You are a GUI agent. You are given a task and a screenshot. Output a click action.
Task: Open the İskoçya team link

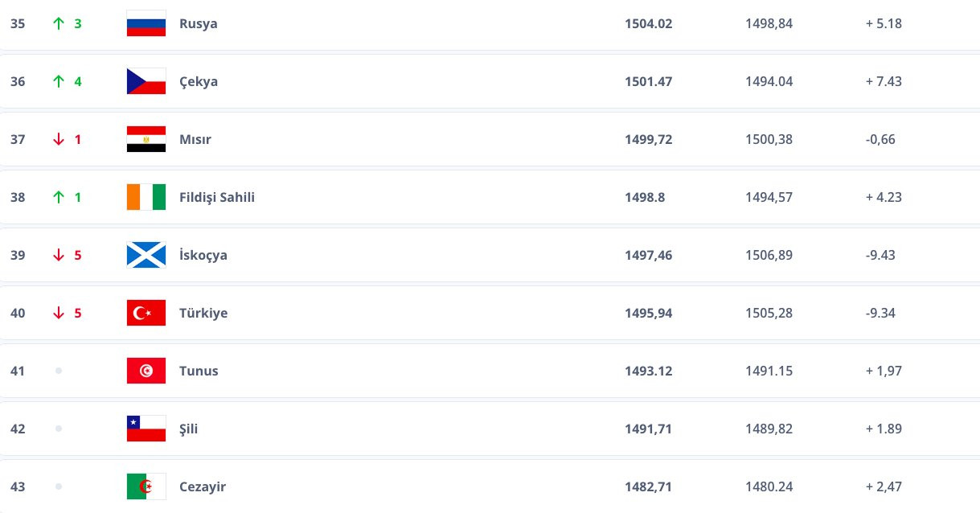pos(203,255)
